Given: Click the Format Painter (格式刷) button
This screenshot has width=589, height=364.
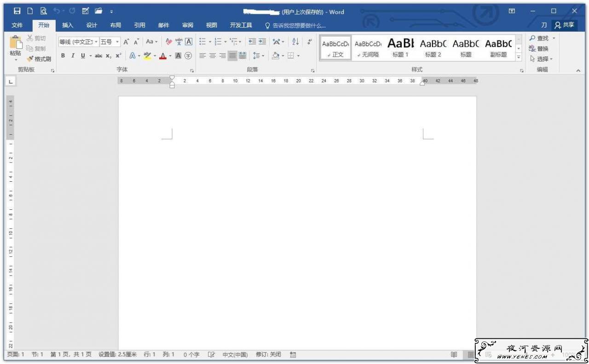Looking at the screenshot, I should tap(39, 59).
